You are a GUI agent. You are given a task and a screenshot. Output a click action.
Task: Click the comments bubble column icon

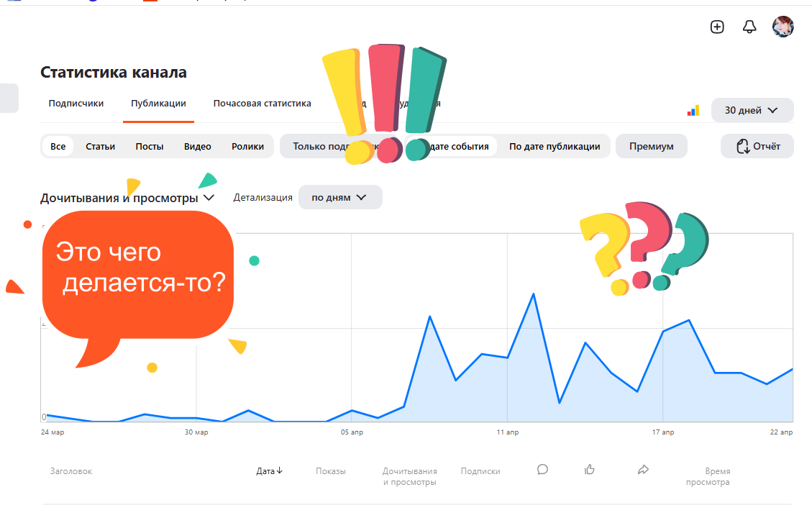pos(542,469)
